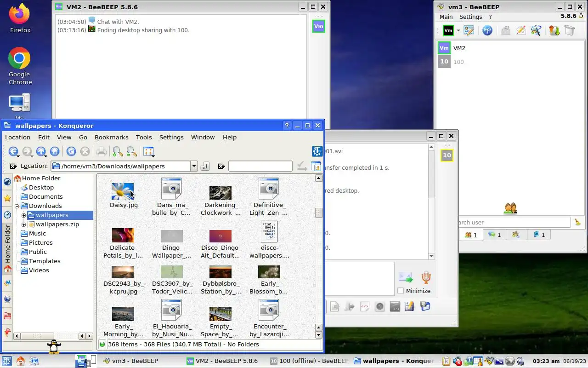The image size is (588, 368).
Task: Open the K menu start button
Action: click(6, 361)
